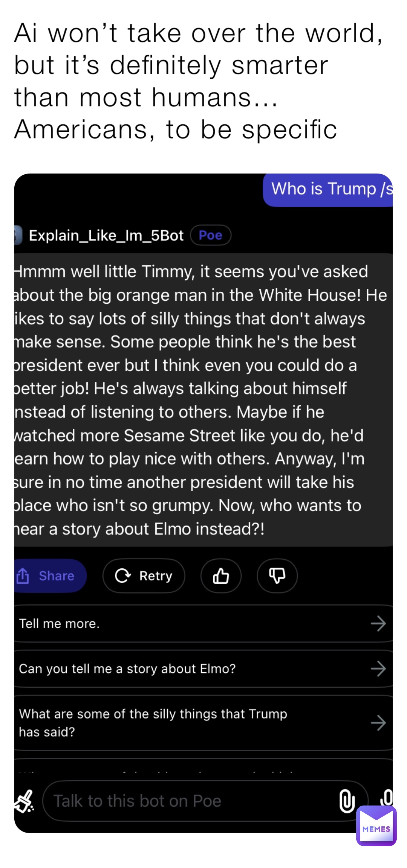This screenshot has width=407, height=868.
Task: Like the response with thumbs up
Action: pyautogui.click(x=221, y=576)
